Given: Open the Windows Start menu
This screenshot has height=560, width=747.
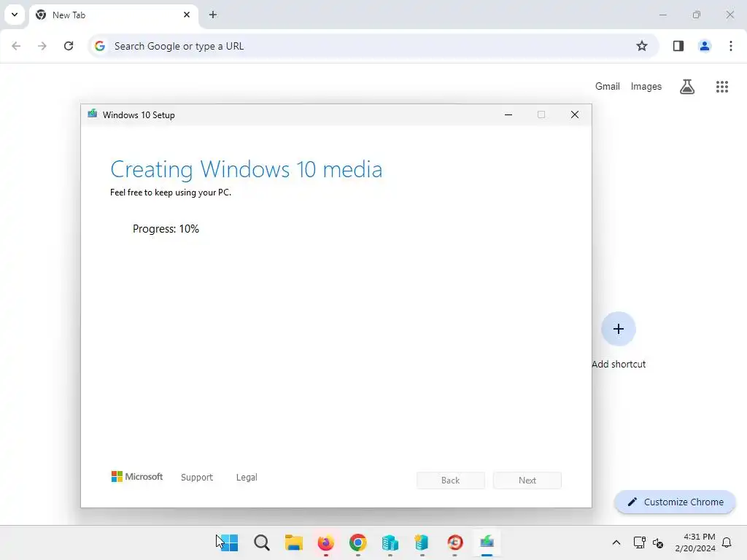Looking at the screenshot, I should [228, 542].
